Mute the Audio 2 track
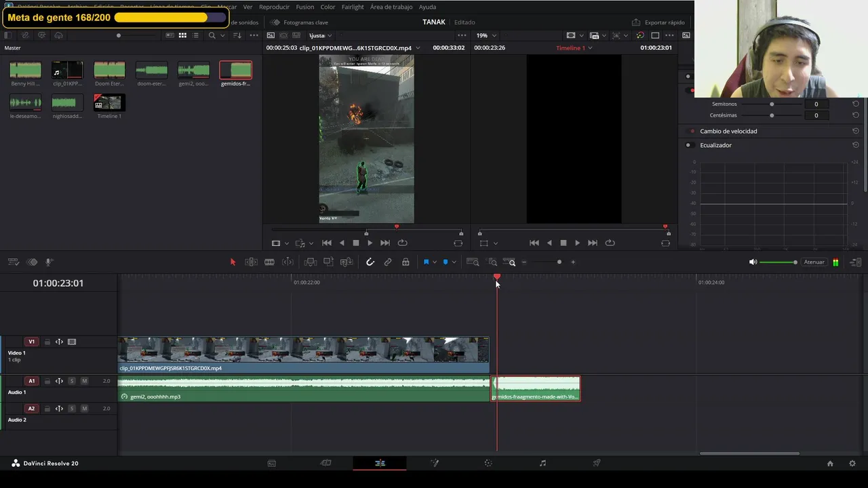Screen dimensions: 868x488 pyautogui.click(x=84, y=409)
